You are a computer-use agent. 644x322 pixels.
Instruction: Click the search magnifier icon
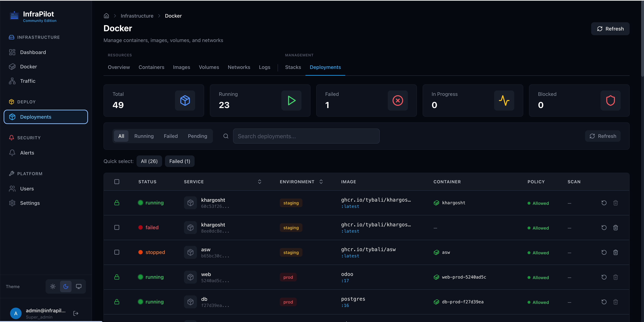pyautogui.click(x=226, y=136)
